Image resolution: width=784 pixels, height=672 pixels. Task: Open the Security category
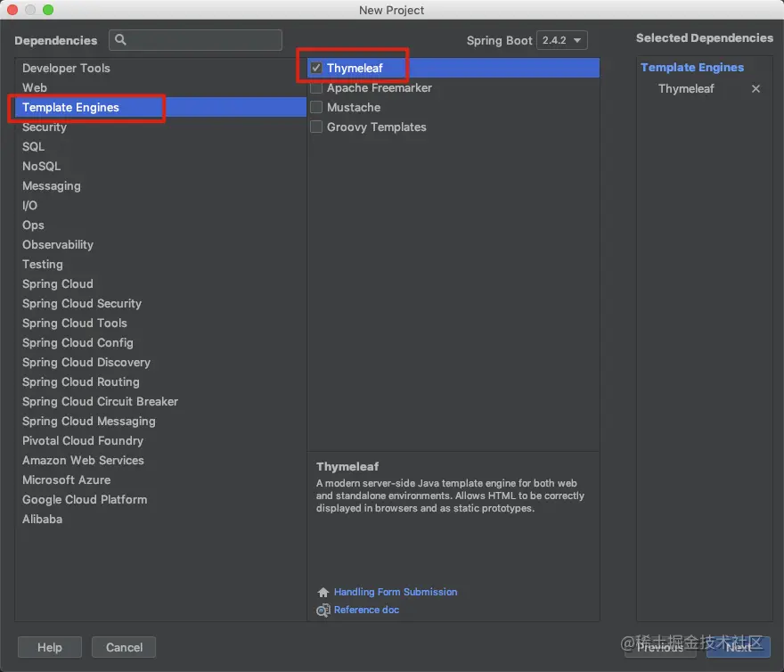(160, 127)
